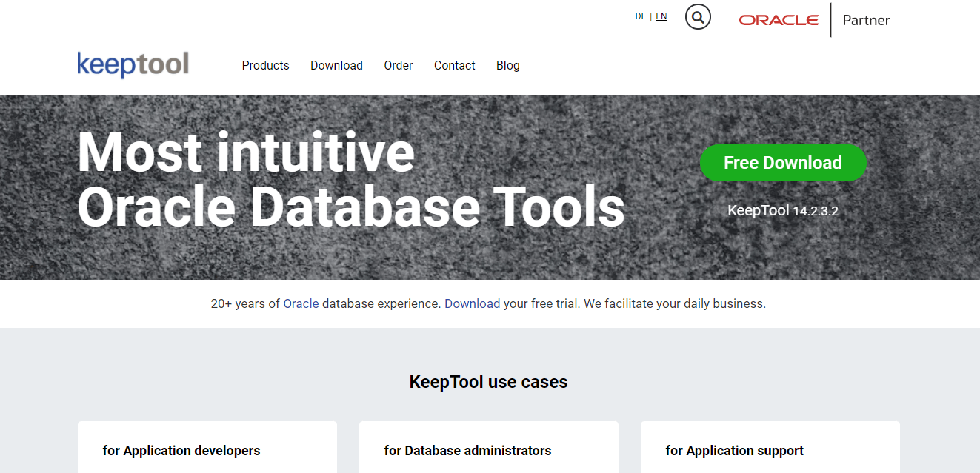The image size is (980, 473).
Task: Click the green Free Download button
Action: 783,163
